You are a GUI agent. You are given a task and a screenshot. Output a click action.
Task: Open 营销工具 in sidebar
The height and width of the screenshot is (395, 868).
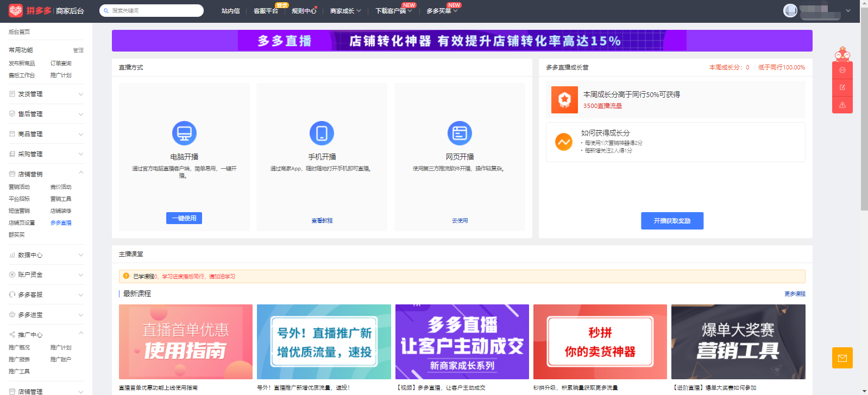tap(61, 199)
